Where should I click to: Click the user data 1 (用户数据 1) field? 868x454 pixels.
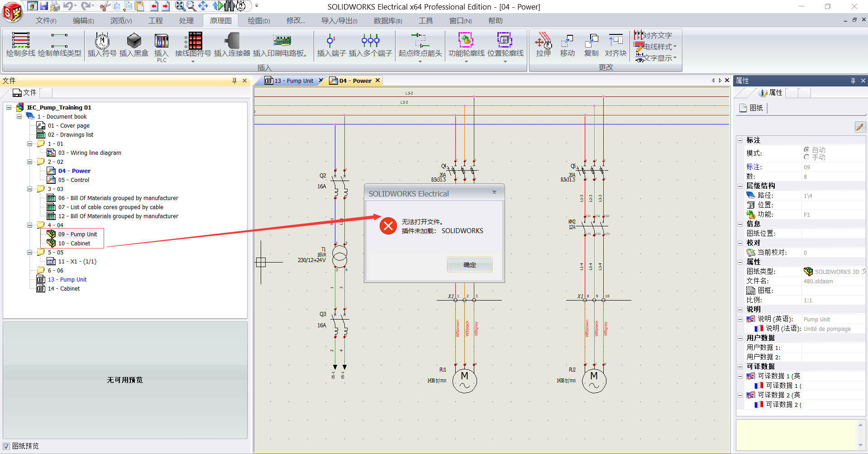[x=833, y=348]
